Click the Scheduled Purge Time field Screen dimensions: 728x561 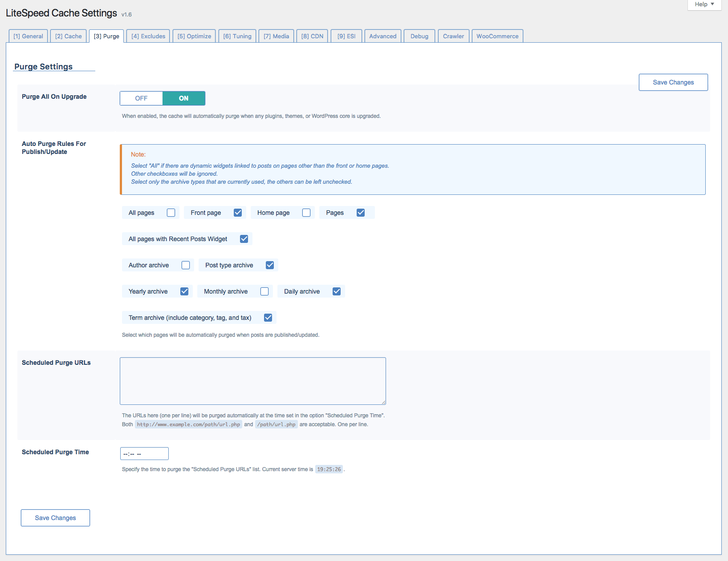[x=144, y=453]
